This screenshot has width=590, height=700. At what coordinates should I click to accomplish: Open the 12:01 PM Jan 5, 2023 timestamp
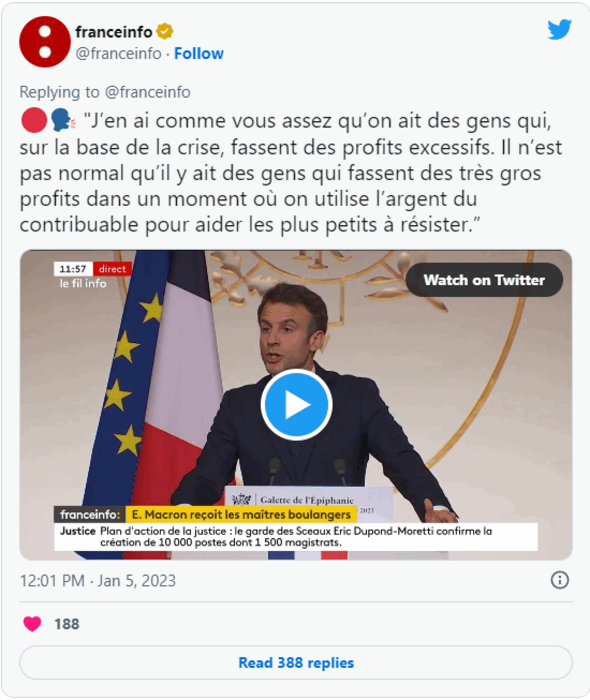point(98,581)
